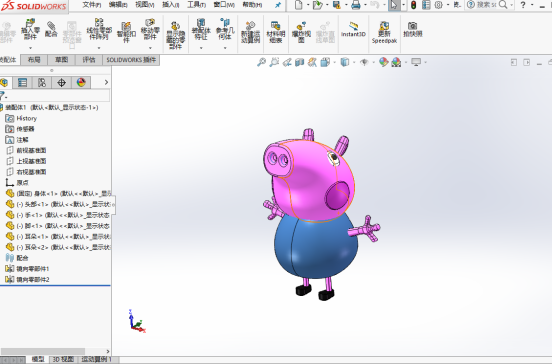The image size is (552, 364).
Task: Click the Apply Scene icon
Action: [396, 62]
